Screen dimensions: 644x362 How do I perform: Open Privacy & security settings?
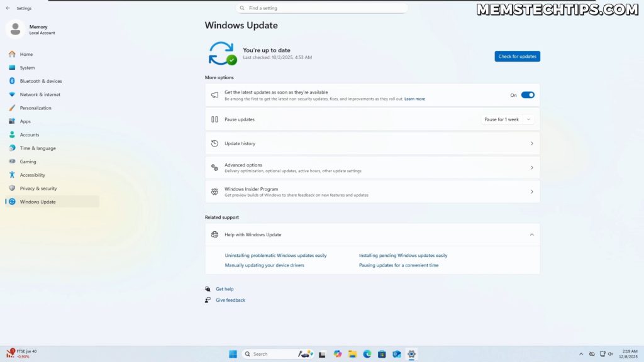37,188
